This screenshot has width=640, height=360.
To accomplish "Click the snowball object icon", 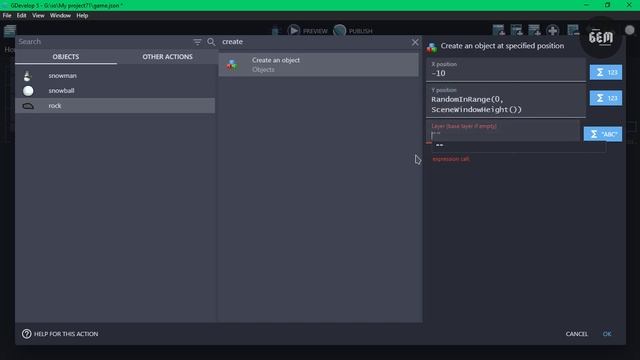I will point(28,91).
